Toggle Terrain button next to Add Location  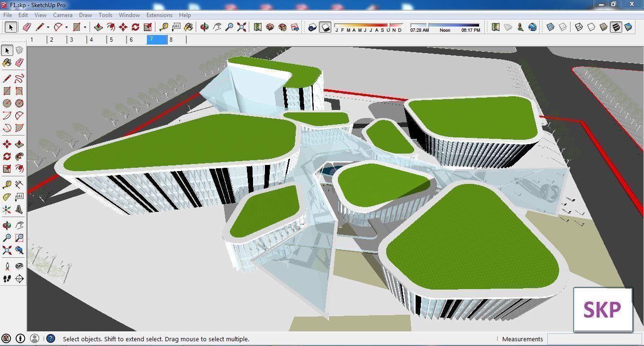tap(508, 27)
